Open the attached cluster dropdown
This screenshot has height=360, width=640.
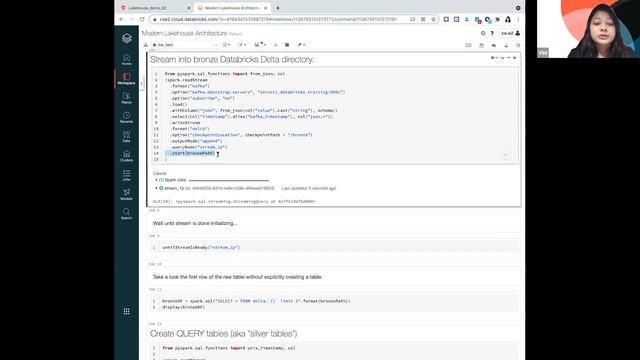[186, 45]
